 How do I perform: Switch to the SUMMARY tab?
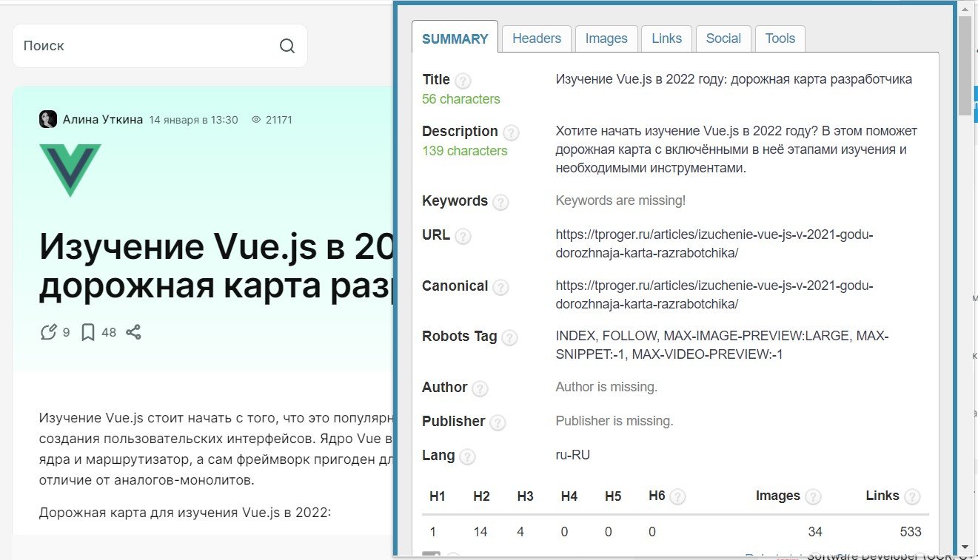coord(455,39)
